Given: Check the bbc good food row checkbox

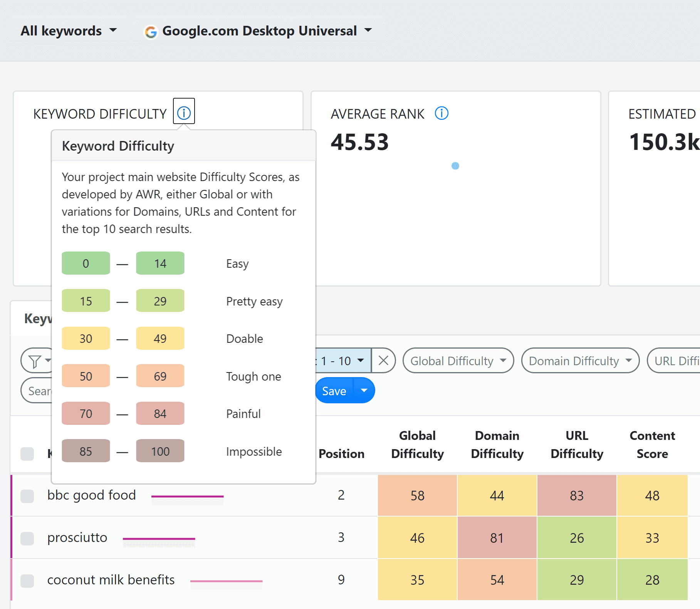Looking at the screenshot, I should 27,496.
